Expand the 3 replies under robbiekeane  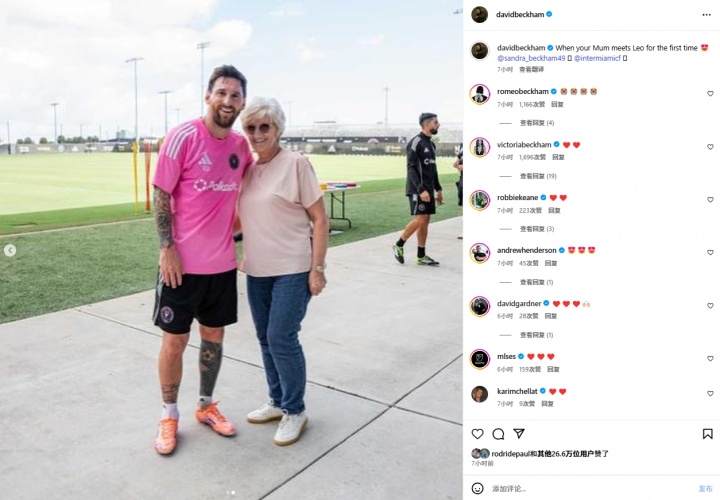(537, 229)
